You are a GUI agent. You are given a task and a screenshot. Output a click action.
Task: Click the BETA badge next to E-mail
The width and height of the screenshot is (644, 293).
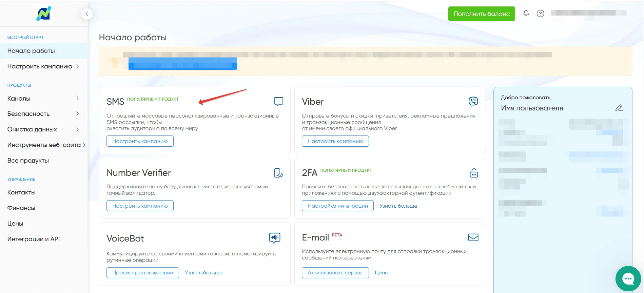(337, 235)
